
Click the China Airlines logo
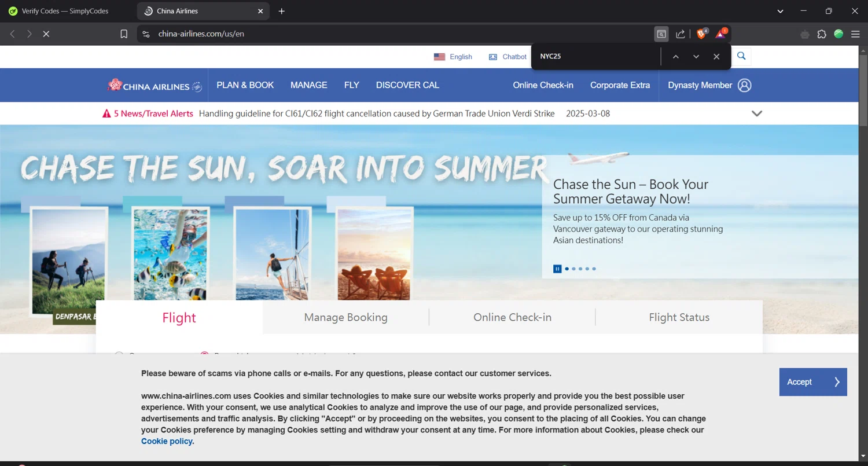[155, 86]
